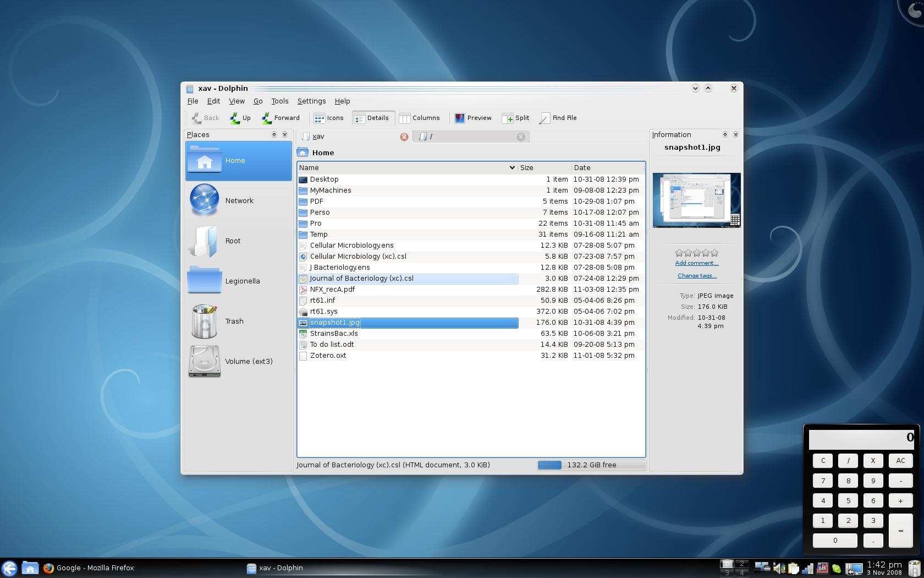The width and height of the screenshot is (924, 578).
Task: Set rating with the fifth star
Action: pyautogui.click(x=714, y=253)
